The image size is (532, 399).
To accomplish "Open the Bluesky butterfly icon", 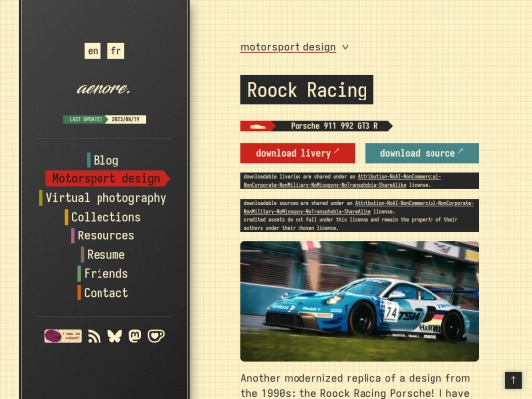I will [x=114, y=336].
